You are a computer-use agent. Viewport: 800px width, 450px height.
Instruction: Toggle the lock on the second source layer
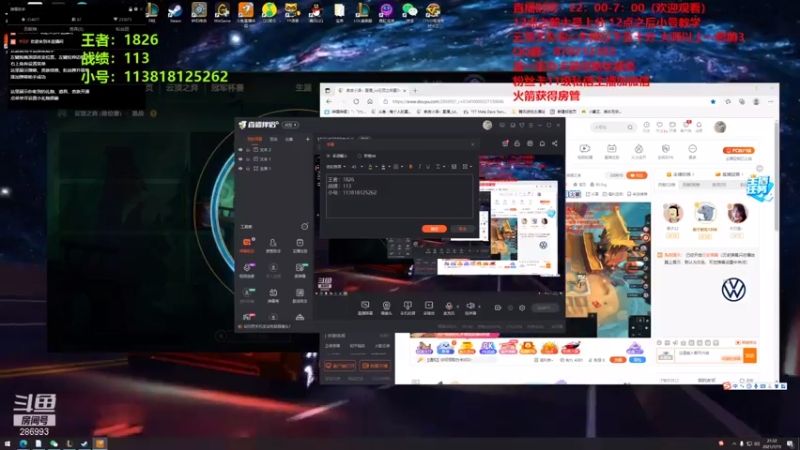tap(248, 159)
